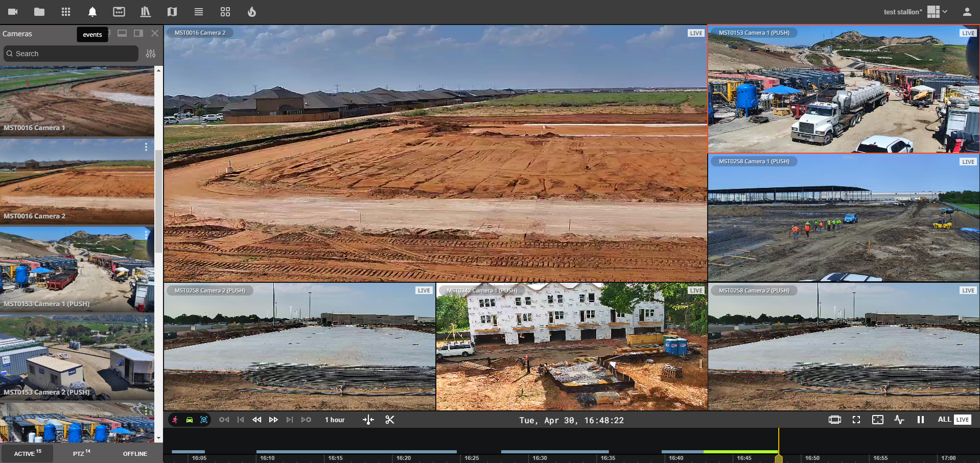Select the MST0342 Camera 1 (PUSH) video tile
Image resolution: width=980 pixels, height=463 pixels.
(x=572, y=347)
